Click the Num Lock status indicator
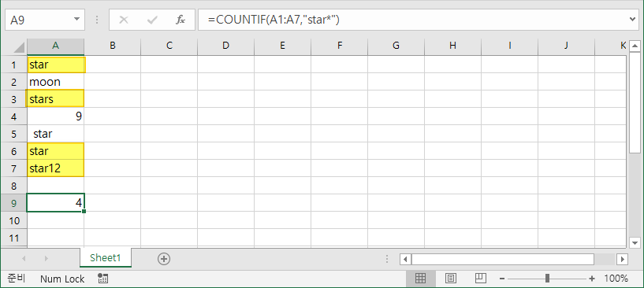Image resolution: width=644 pixels, height=288 pixels. (x=62, y=279)
